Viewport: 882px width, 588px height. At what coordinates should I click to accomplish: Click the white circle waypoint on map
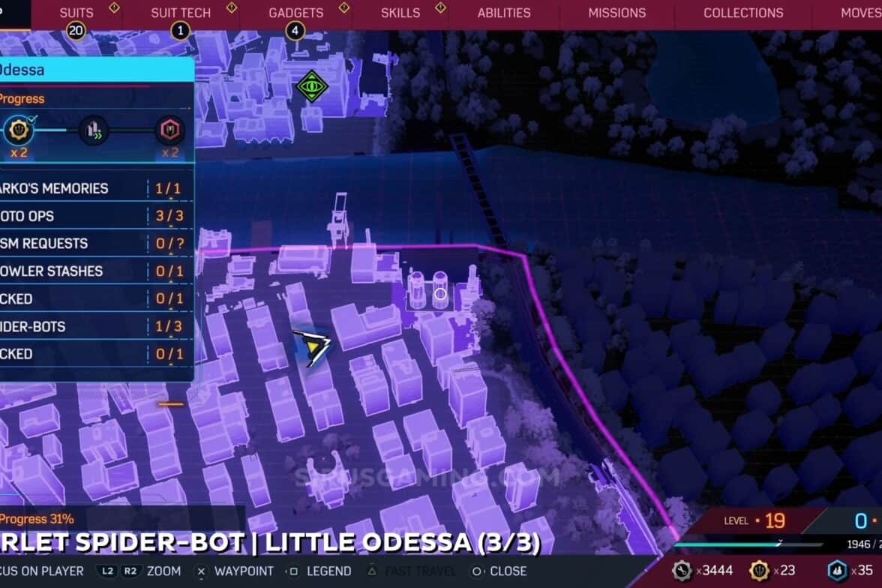(440, 294)
